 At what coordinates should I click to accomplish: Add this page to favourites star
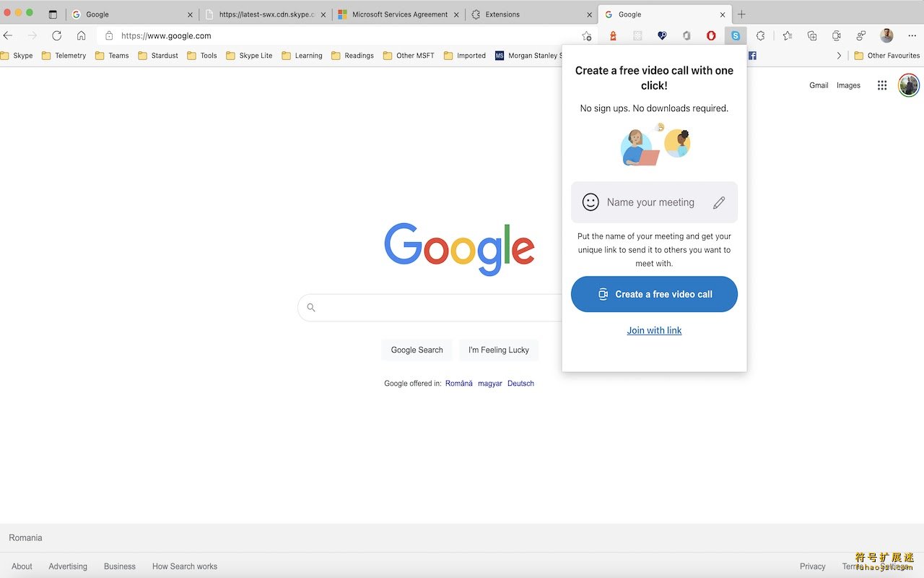point(586,35)
